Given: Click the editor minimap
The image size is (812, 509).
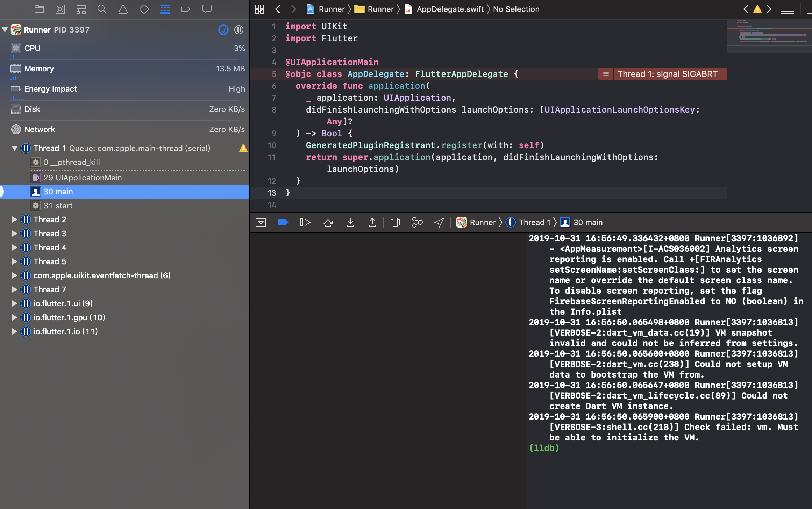Looking at the screenshot, I should (x=769, y=37).
